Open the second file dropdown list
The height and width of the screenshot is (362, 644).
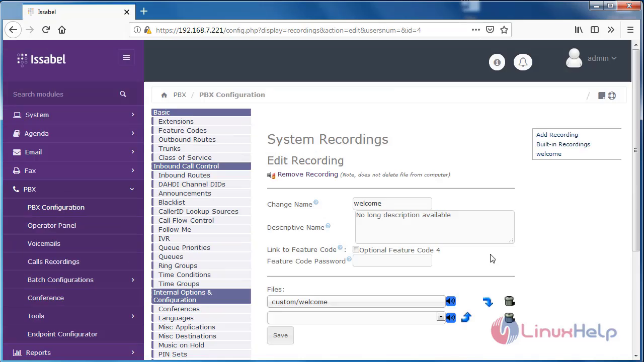[441, 317]
